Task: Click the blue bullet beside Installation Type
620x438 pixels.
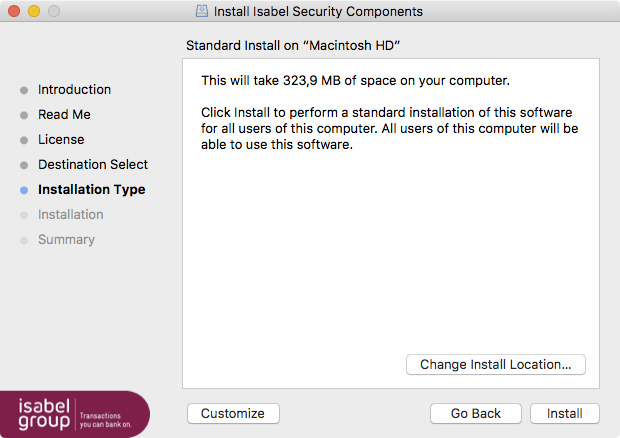Action: pos(24,190)
